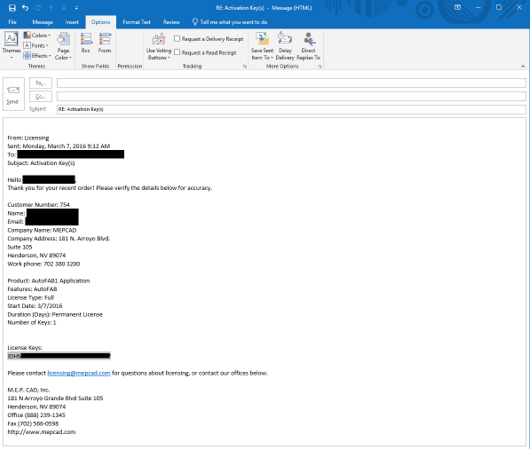Show the Bcc field
This screenshot has width=530, height=449.
click(x=86, y=43)
